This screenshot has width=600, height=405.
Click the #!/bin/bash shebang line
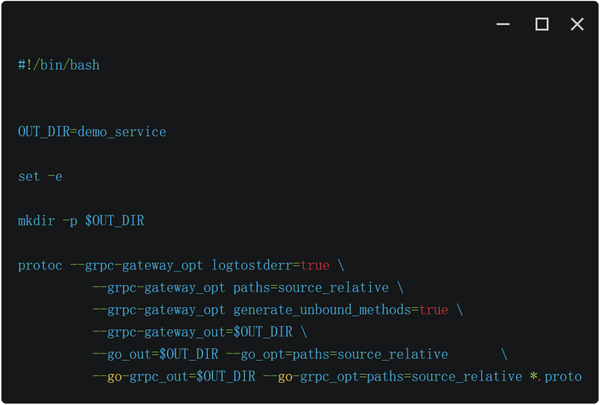pyautogui.click(x=59, y=65)
